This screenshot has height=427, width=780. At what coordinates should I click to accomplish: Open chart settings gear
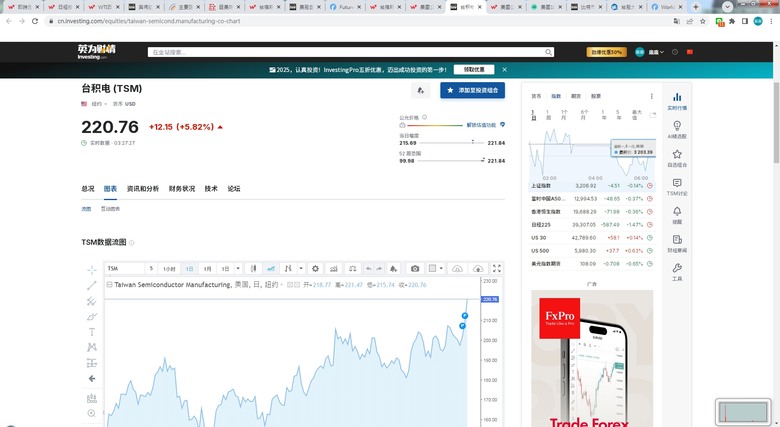tap(315, 269)
